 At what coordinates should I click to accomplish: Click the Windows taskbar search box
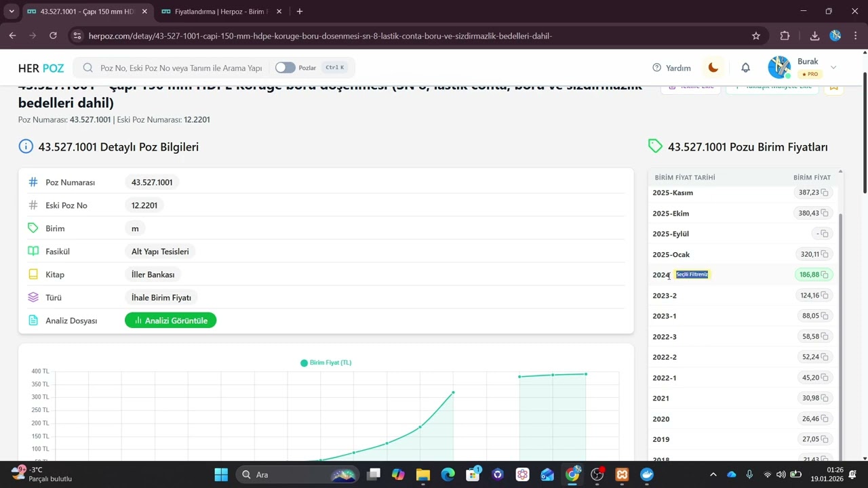[298, 474]
